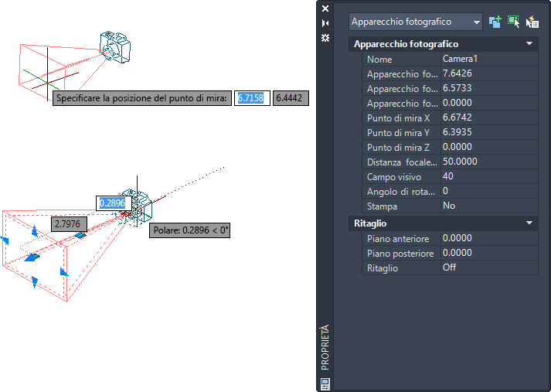This screenshot has height=392, width=551.
Task: Click the Piano posteriore label
Action: pyautogui.click(x=400, y=254)
